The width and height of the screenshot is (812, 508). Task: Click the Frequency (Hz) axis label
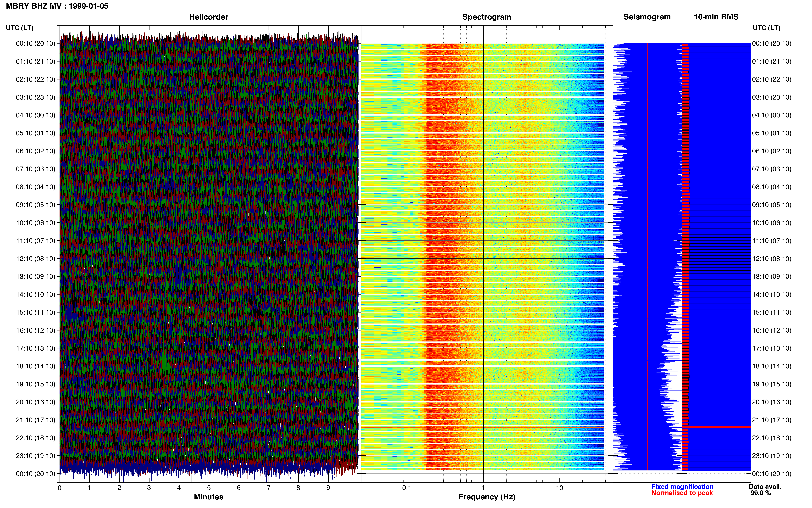(x=487, y=497)
